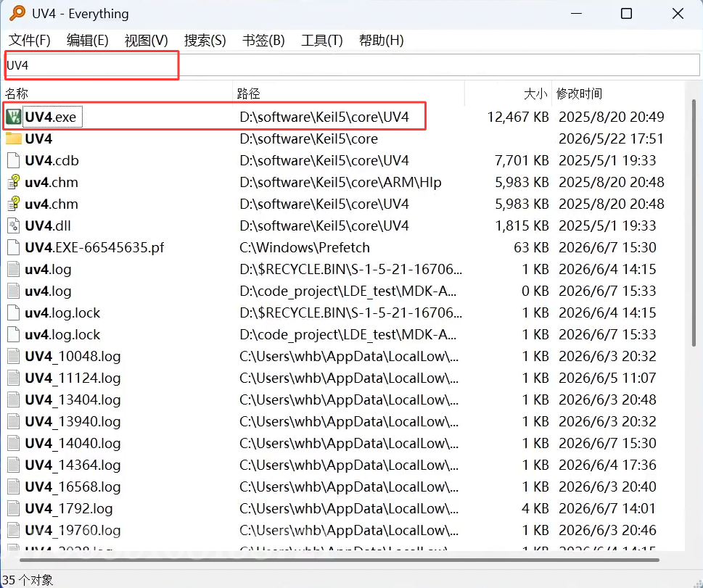Click the 1,815 KB size value
Screen dimensions: 703x588
coord(522,225)
